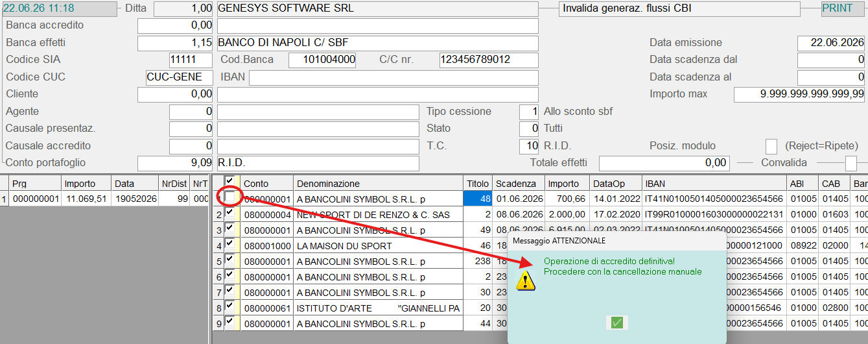
Task: Toggle the checkbox of row 6
Action: tap(229, 275)
